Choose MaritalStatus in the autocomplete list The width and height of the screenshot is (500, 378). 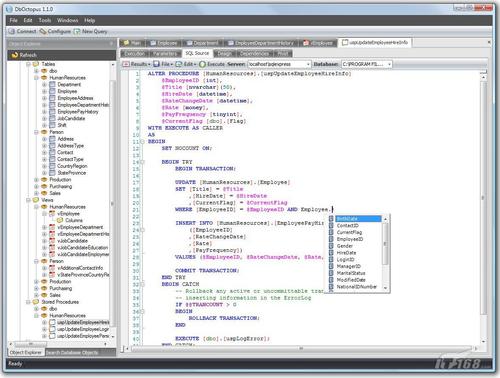pyautogui.click(x=351, y=273)
